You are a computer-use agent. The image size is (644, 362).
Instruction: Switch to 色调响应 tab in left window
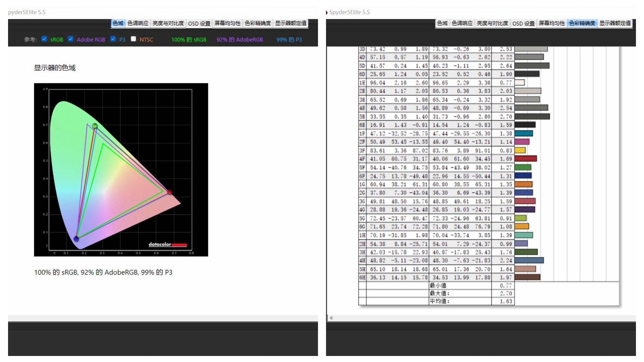click(138, 23)
